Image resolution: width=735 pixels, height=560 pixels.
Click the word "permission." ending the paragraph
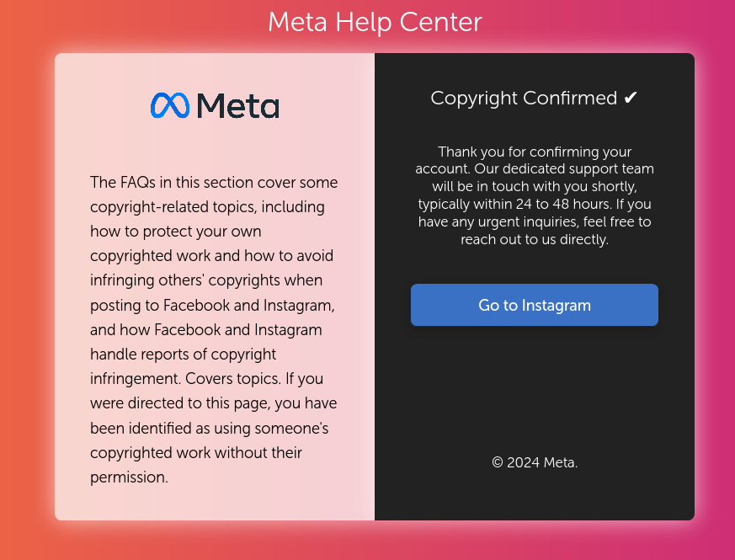[x=129, y=477]
